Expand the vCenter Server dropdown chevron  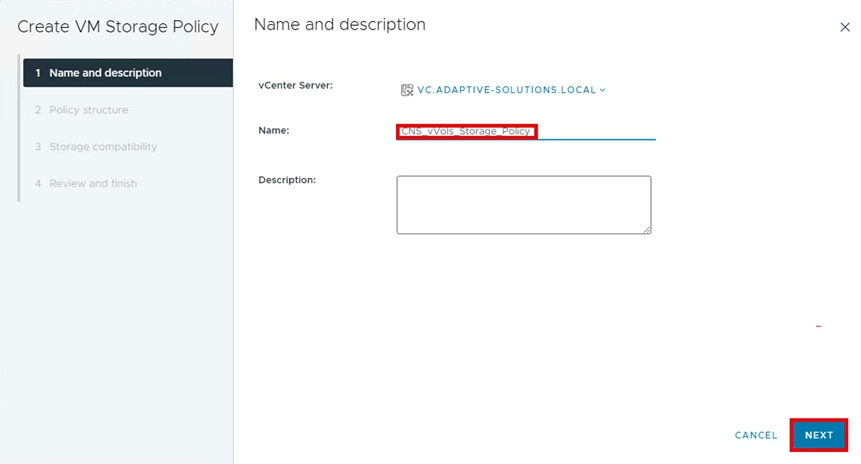tap(603, 90)
